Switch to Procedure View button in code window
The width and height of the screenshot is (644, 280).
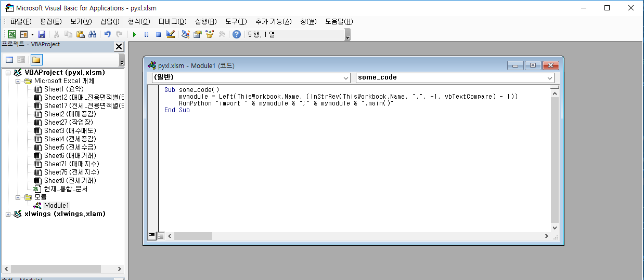coord(152,236)
